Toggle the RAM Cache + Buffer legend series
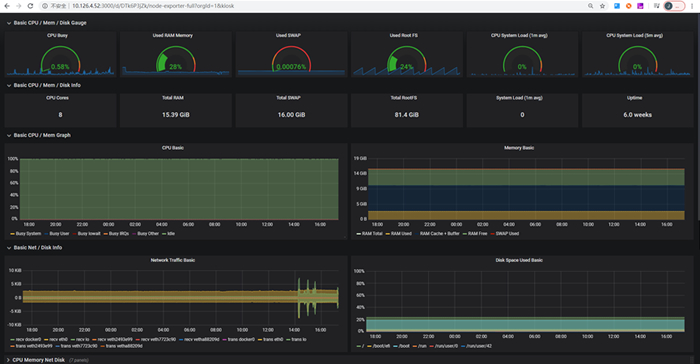This screenshot has height=364, width=700. [440, 234]
